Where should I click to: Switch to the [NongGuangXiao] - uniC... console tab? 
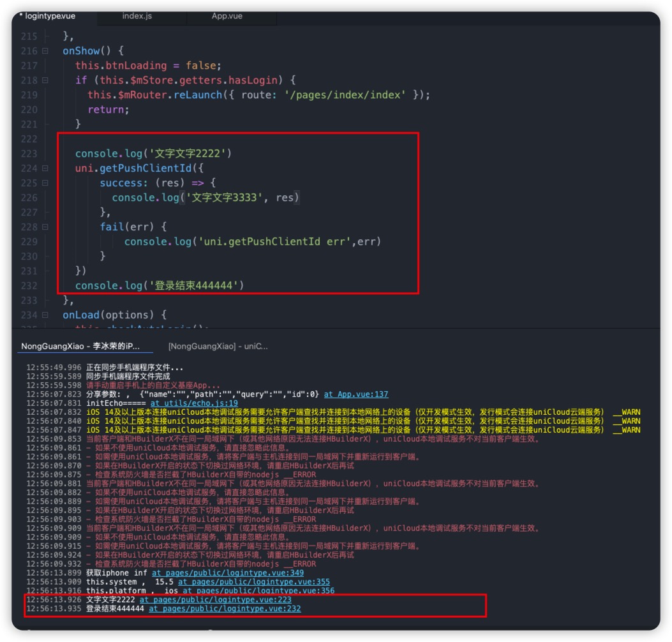click(218, 347)
